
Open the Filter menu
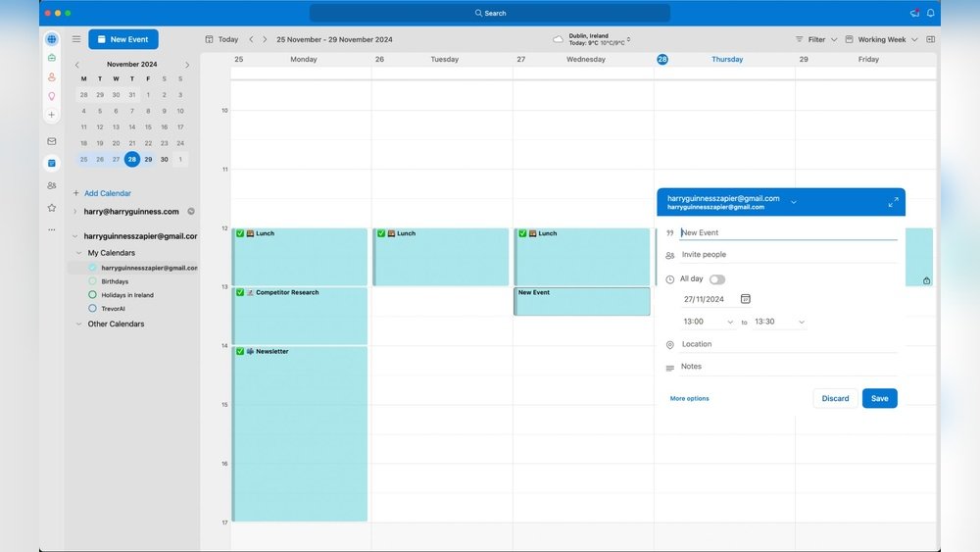click(x=815, y=39)
